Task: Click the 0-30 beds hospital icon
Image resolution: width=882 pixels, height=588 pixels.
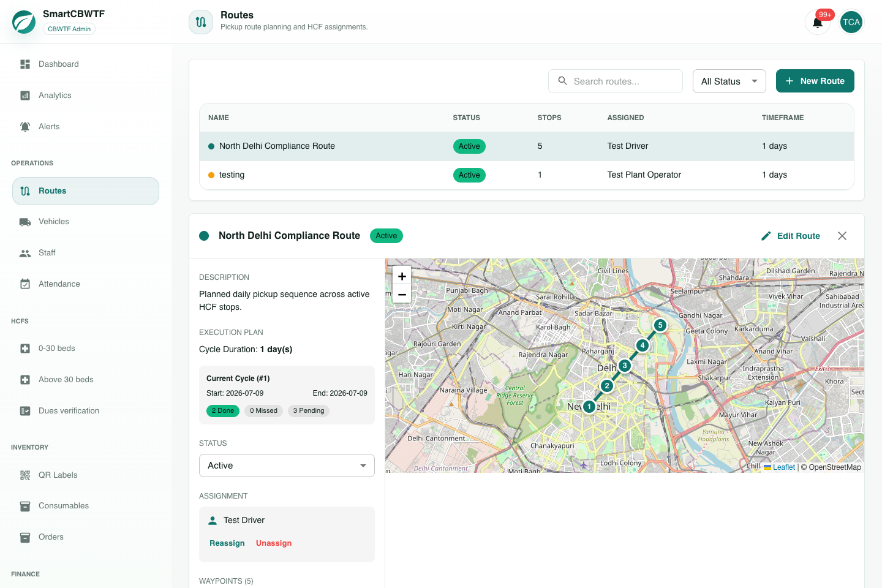Action: [25, 349]
